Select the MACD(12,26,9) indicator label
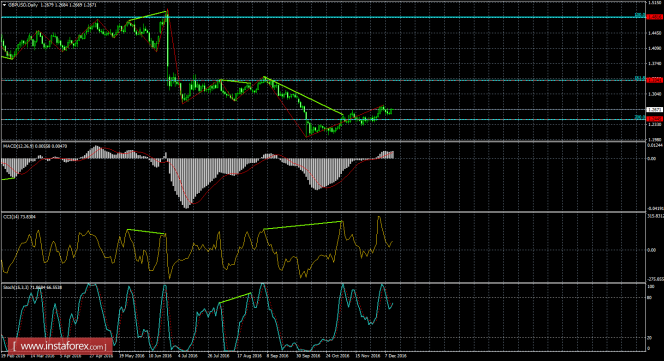Viewport: 664px width, 361px height. click(14, 146)
